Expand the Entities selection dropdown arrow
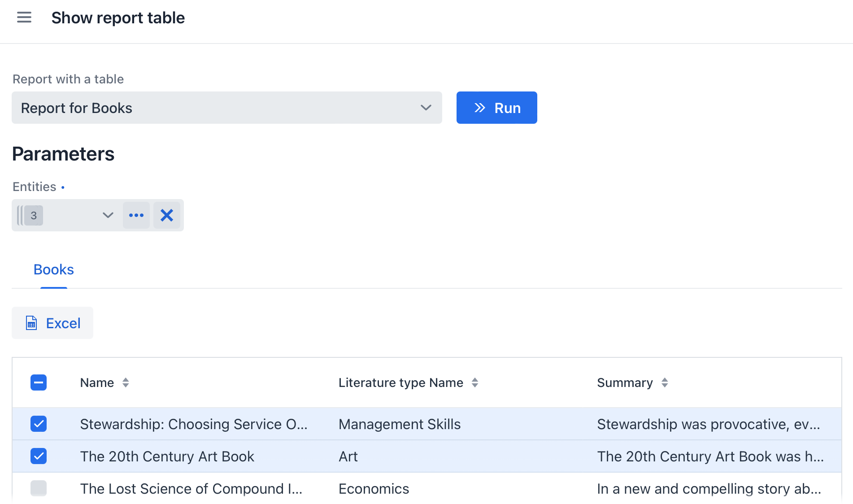This screenshot has height=504, width=853. tap(108, 215)
